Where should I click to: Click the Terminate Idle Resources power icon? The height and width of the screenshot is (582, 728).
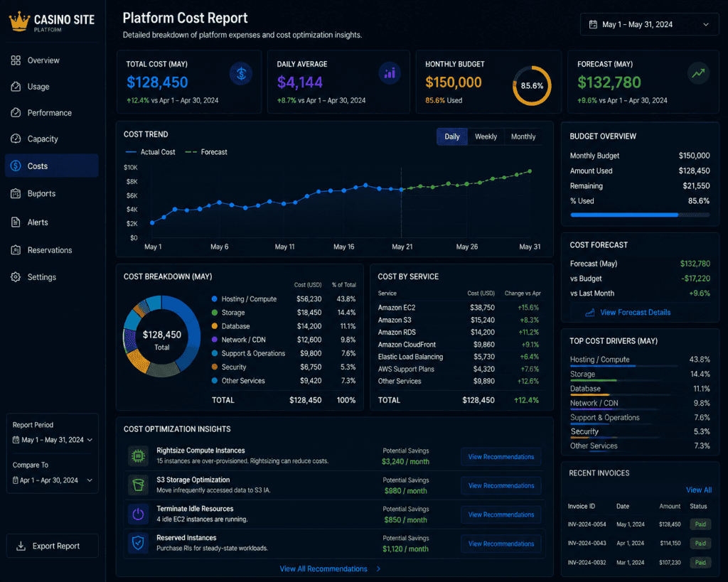(138, 514)
